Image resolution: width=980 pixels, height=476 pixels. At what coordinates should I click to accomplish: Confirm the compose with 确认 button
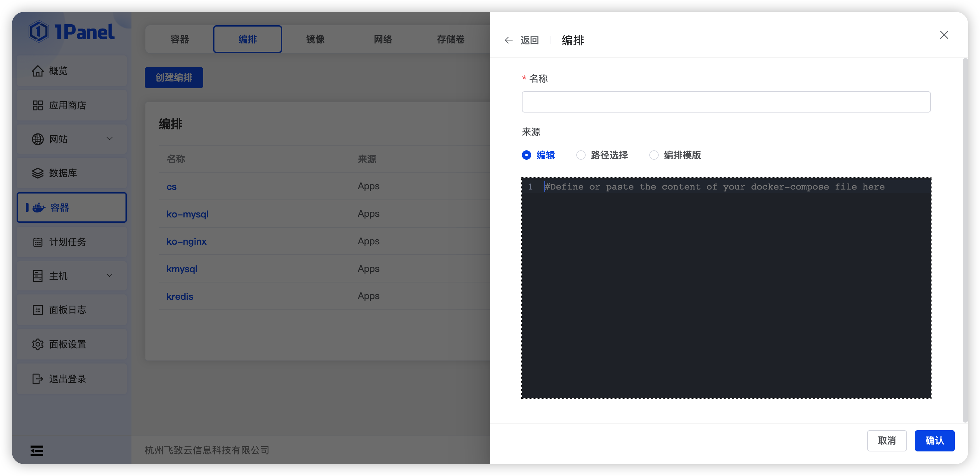pyautogui.click(x=934, y=440)
